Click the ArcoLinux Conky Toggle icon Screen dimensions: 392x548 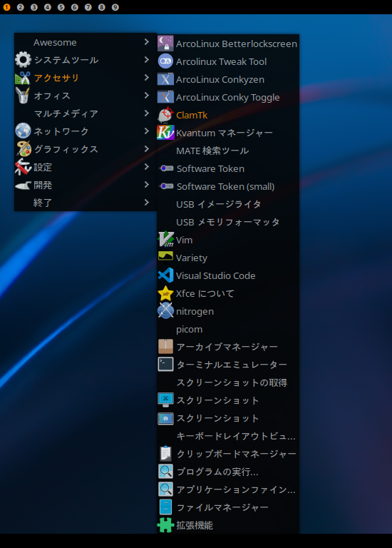[x=165, y=97]
